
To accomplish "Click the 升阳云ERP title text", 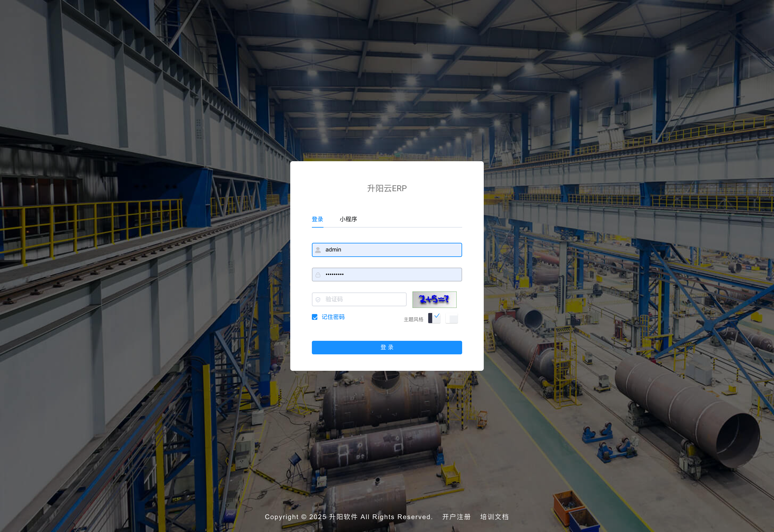I will click(x=387, y=188).
